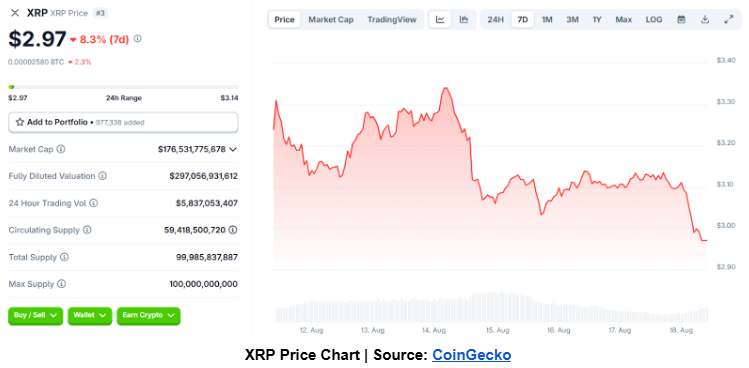Open the calendar date range picker
This screenshot has height=368, width=749.
tap(681, 20)
